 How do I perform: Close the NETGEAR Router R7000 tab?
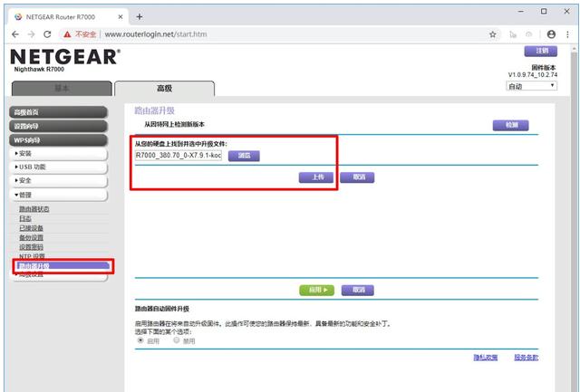(x=121, y=16)
